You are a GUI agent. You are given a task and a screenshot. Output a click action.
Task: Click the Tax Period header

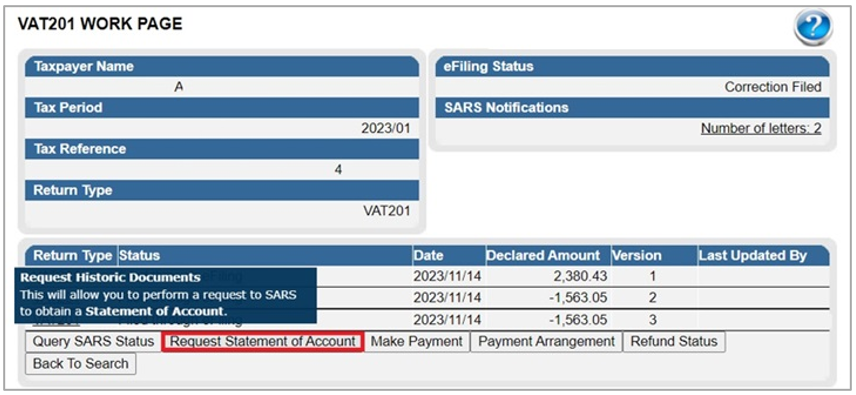pyautogui.click(x=222, y=107)
